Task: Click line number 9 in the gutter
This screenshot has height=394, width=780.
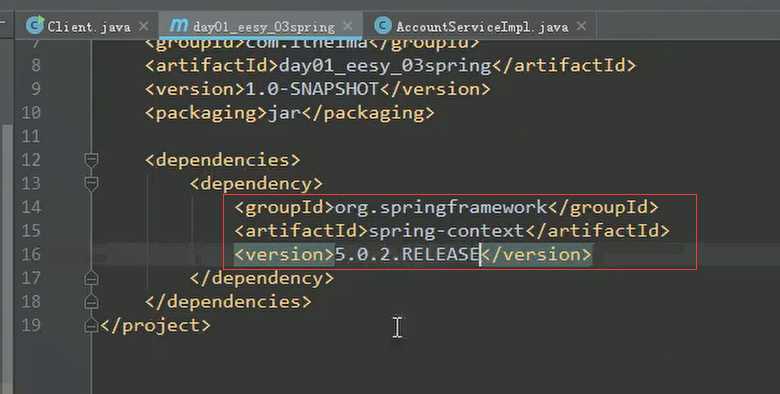Action: pos(36,89)
